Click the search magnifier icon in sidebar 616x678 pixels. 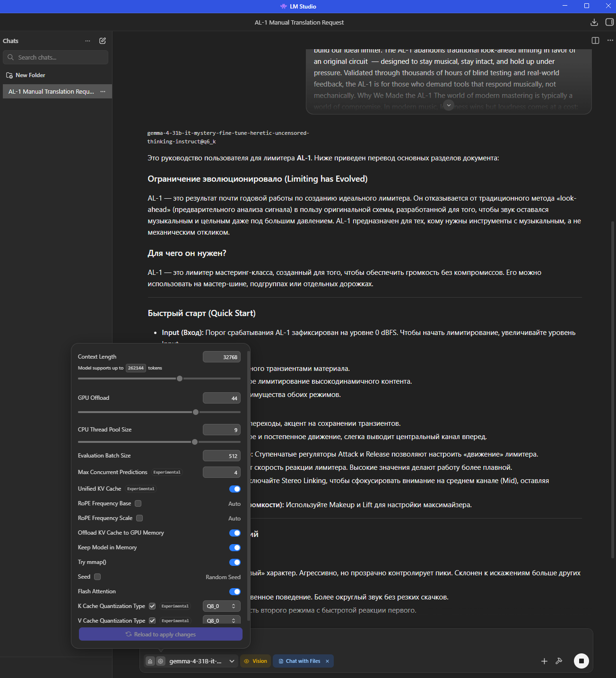[x=11, y=57]
